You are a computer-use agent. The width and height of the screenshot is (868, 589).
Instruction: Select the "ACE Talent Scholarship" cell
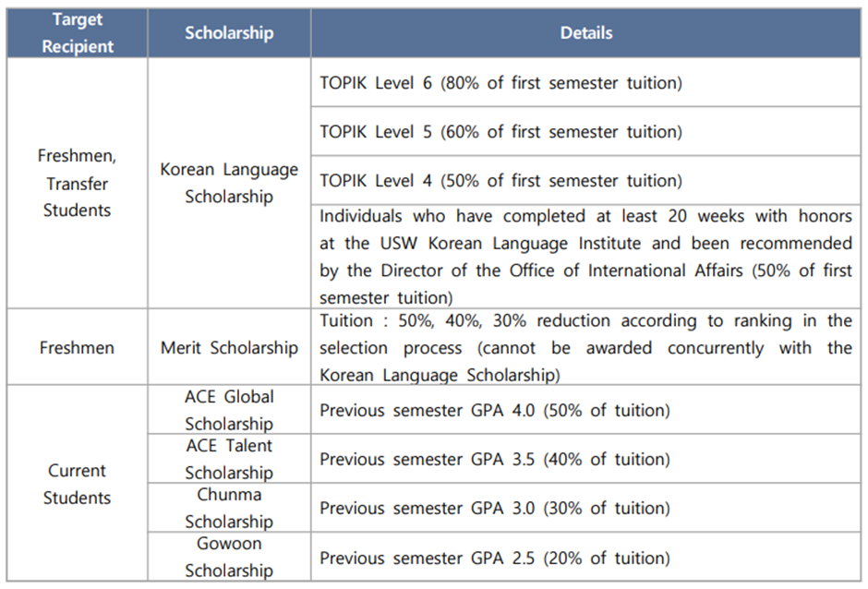point(229,459)
